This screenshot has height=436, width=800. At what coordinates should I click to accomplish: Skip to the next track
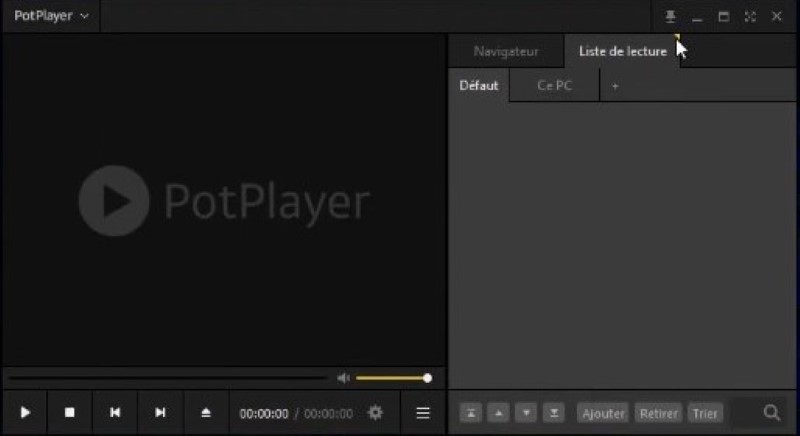point(160,412)
